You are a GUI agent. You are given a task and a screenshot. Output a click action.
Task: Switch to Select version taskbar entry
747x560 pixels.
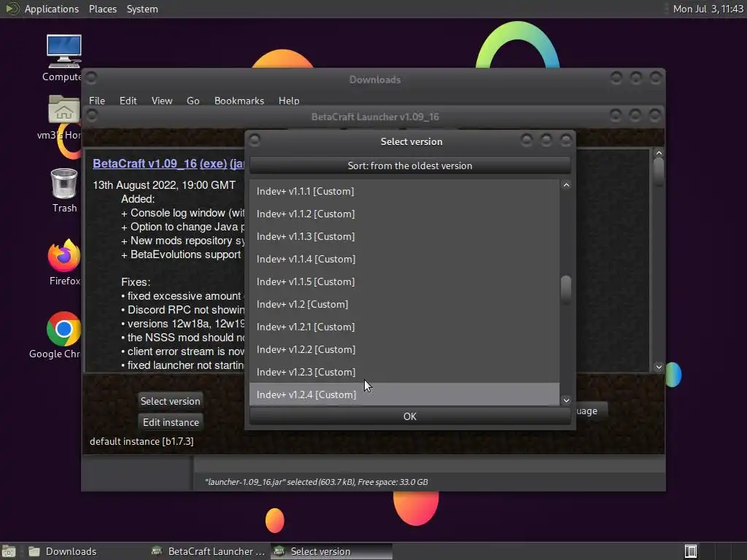332,551
